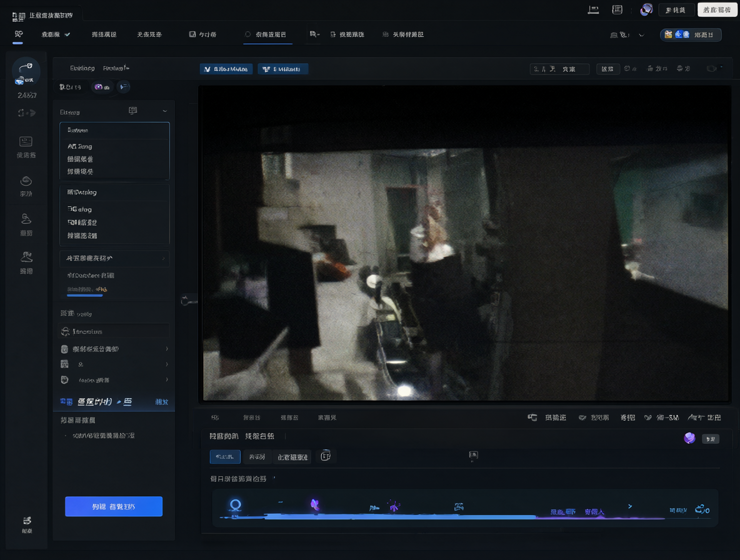Click the white button in the top-right corner
Viewport: 740px width, 560px height.
click(717, 10)
